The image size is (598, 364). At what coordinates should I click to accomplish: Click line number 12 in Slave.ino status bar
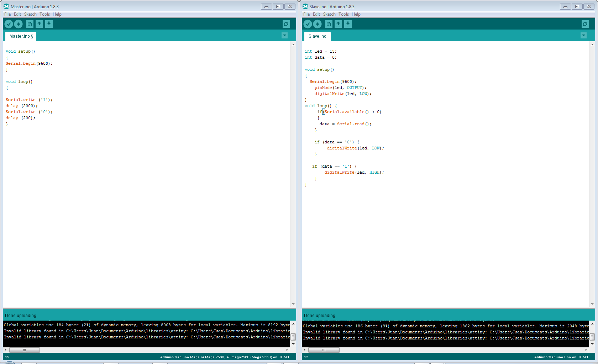click(x=306, y=357)
